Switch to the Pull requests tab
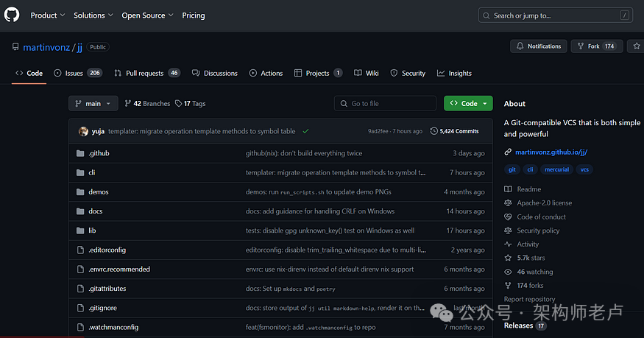644x338 pixels. (x=146, y=73)
